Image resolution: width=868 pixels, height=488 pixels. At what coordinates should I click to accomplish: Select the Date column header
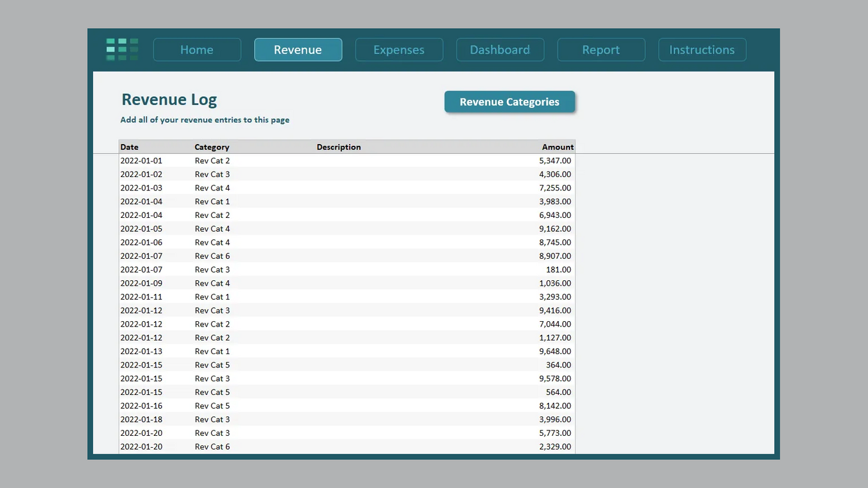pos(129,146)
